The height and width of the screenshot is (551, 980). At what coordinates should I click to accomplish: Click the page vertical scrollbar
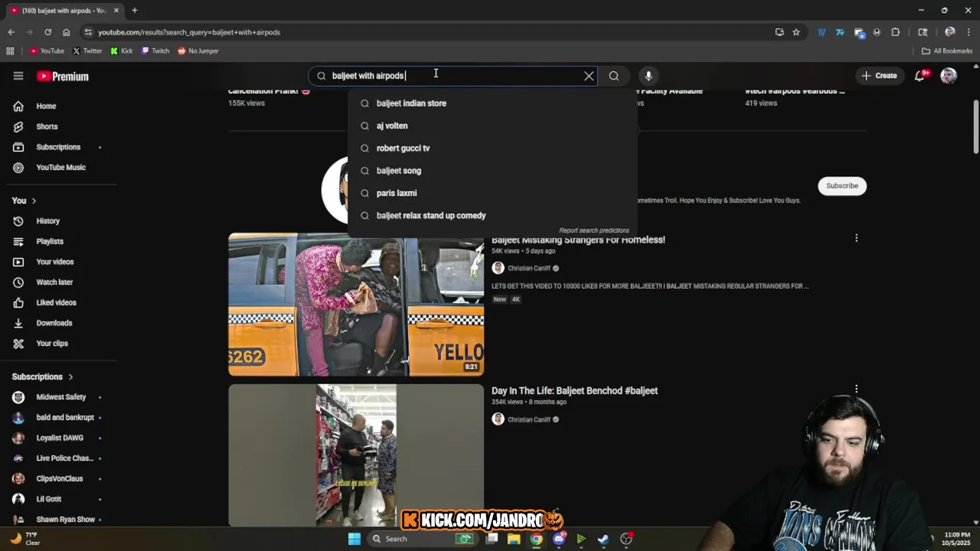click(976, 126)
